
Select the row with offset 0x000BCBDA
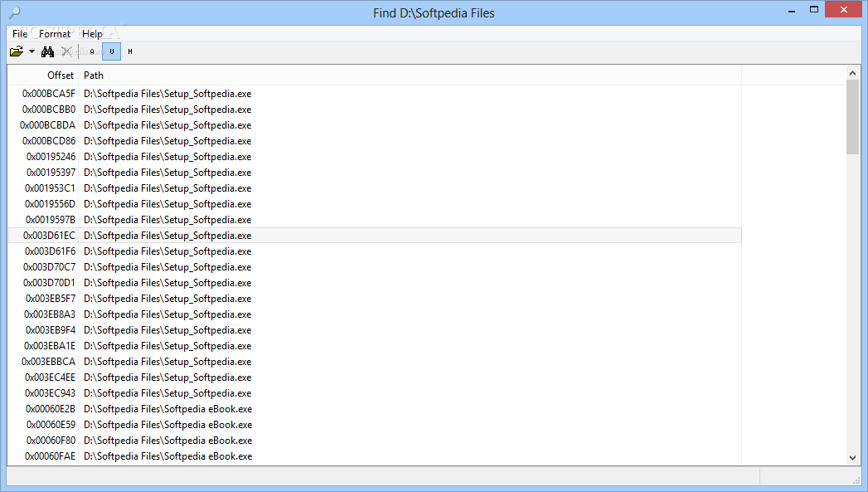[375, 125]
